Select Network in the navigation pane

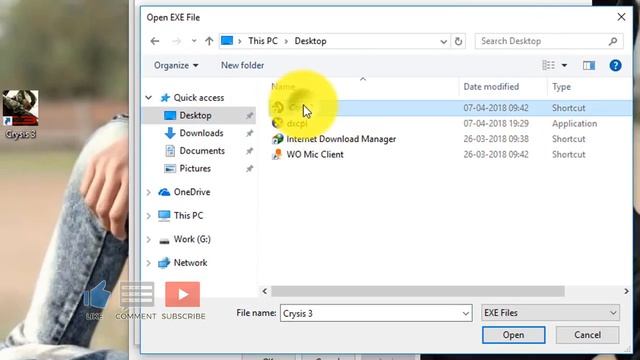[x=190, y=263]
